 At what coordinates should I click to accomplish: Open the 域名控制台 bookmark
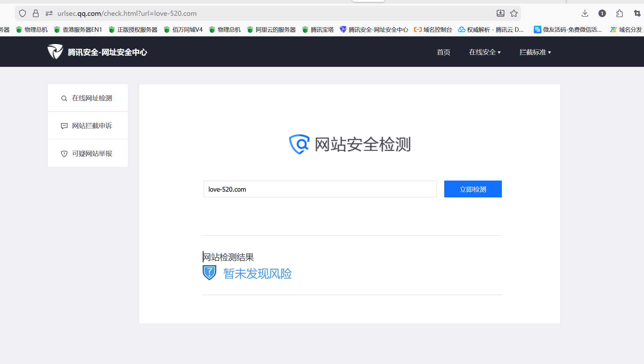point(433,30)
